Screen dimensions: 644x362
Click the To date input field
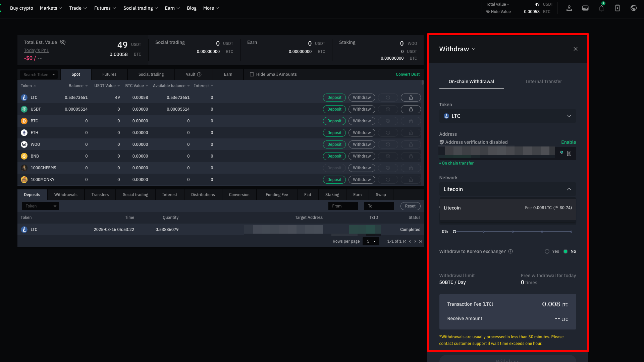click(x=379, y=206)
